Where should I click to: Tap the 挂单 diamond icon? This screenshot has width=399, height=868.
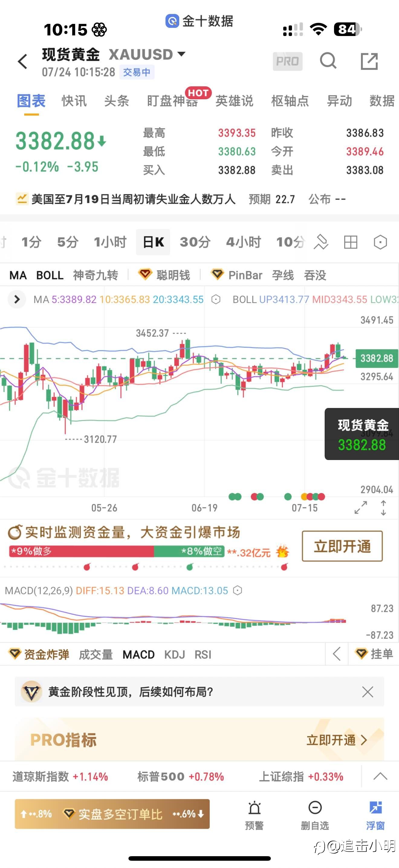click(361, 654)
